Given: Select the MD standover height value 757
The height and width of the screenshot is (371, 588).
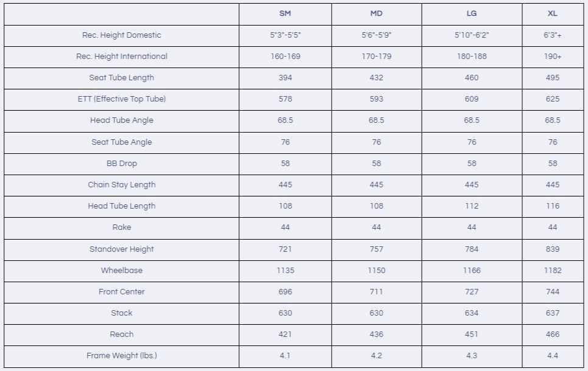Looking at the screenshot, I should pos(376,249).
